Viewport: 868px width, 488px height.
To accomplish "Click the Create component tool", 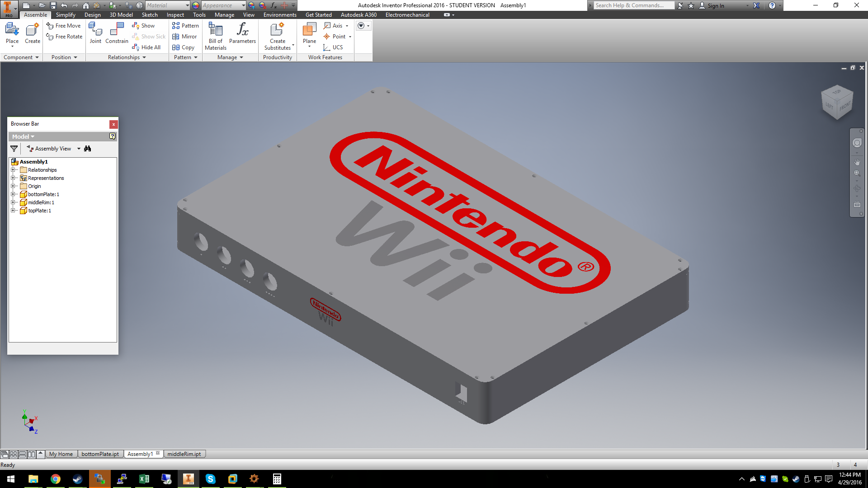I will coord(33,34).
